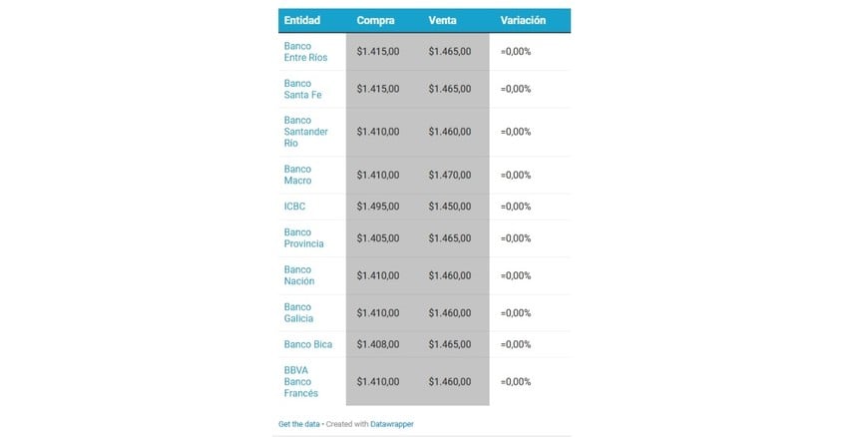Sort table by Entidad column header
The width and height of the screenshot is (868, 437).
[301, 20]
